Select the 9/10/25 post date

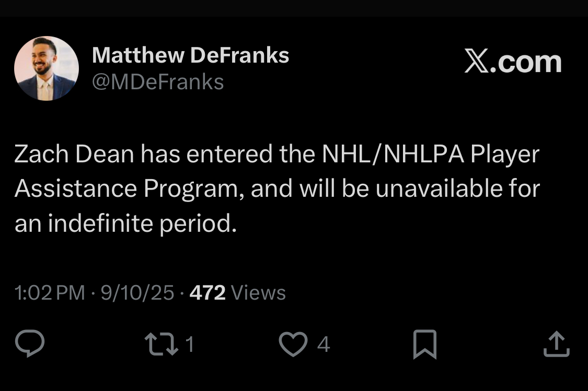tap(137, 292)
